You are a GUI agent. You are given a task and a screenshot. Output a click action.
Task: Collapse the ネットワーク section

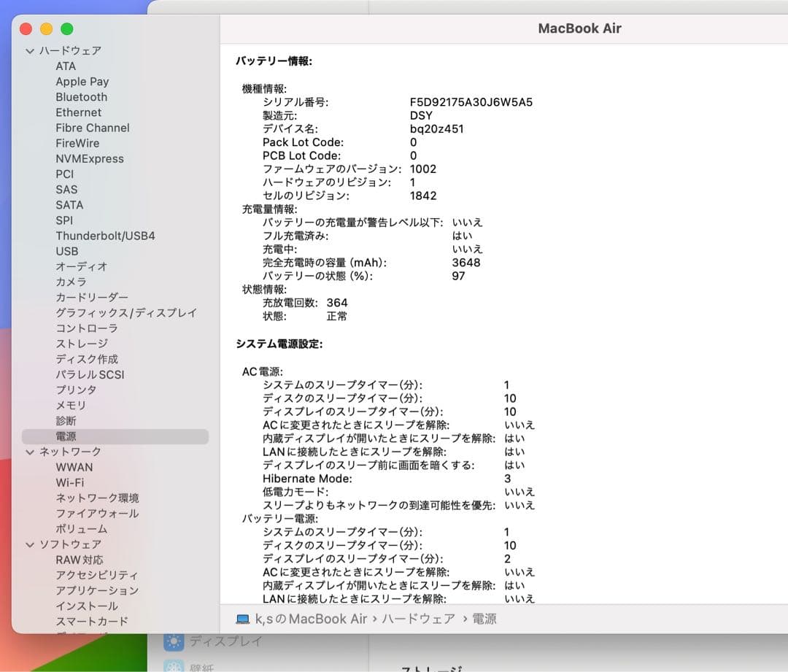click(29, 451)
